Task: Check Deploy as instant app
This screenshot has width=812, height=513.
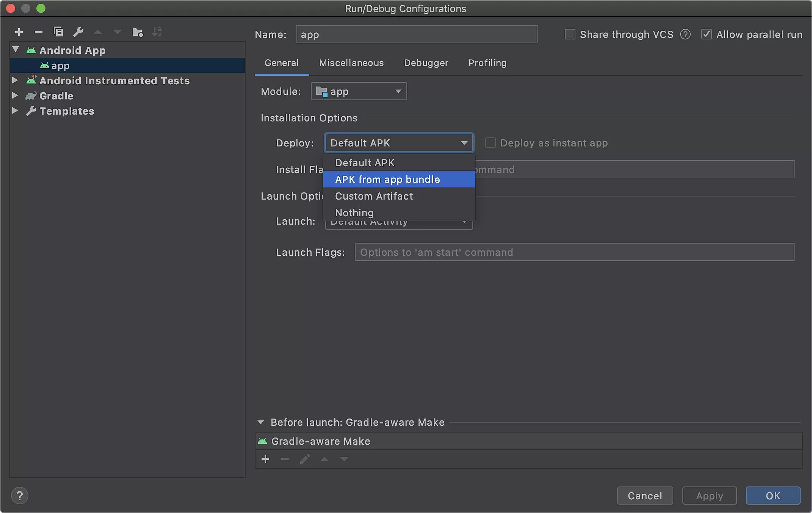Action: coord(491,143)
